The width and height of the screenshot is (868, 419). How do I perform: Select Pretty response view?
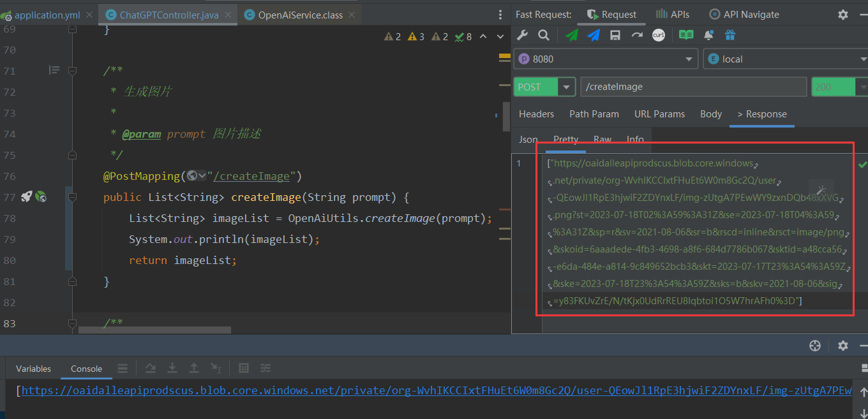tap(565, 139)
